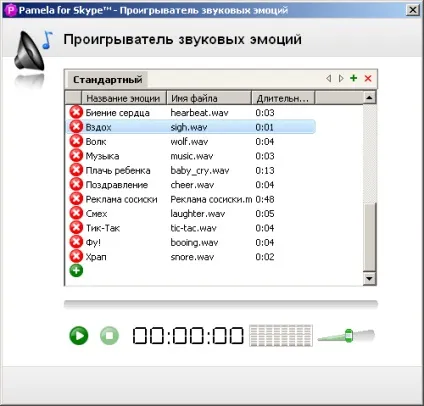Delete the current tab with the red X
Image resolution: width=424 pixels, height=406 pixels.
[x=368, y=78]
